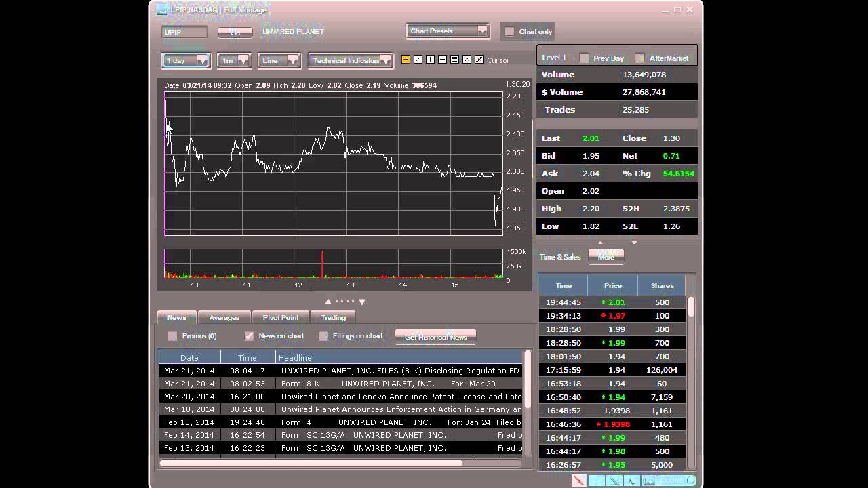The width and height of the screenshot is (868, 488).
Task: Open the Chart Presets dropdown
Action: coord(448,30)
